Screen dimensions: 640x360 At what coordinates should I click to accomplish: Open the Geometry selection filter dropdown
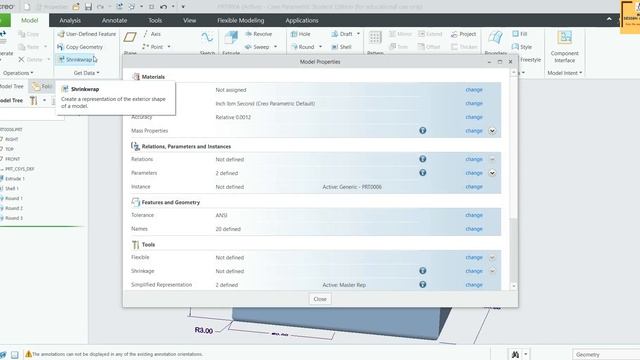click(x=606, y=355)
